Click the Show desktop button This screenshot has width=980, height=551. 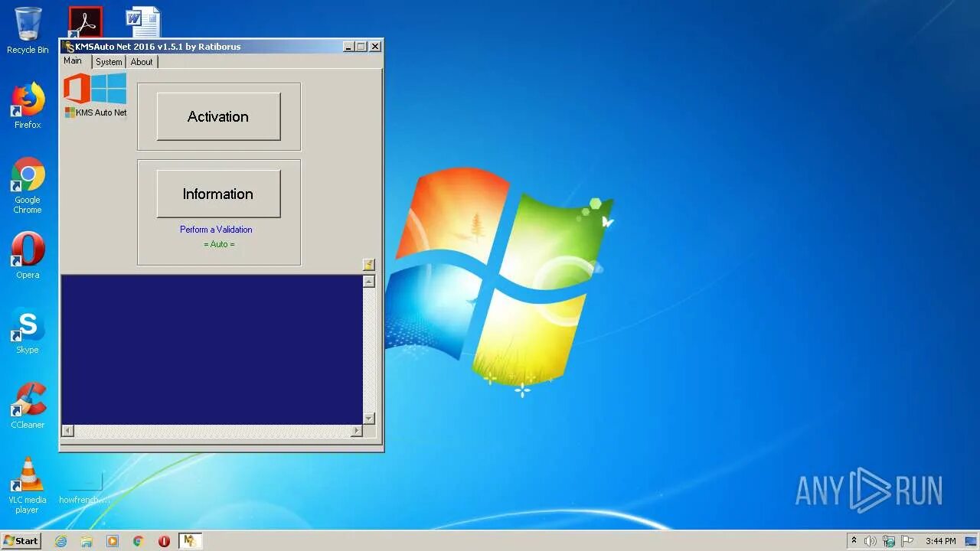coord(971,541)
